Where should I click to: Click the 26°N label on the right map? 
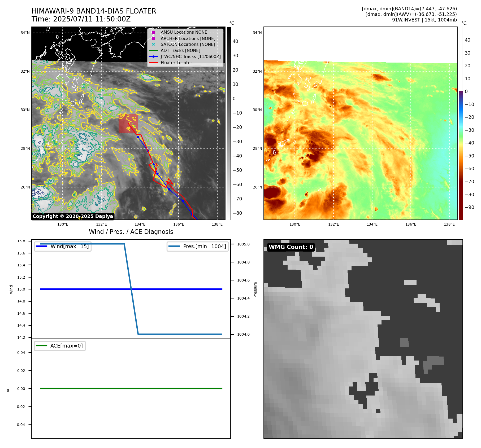pos(257,187)
